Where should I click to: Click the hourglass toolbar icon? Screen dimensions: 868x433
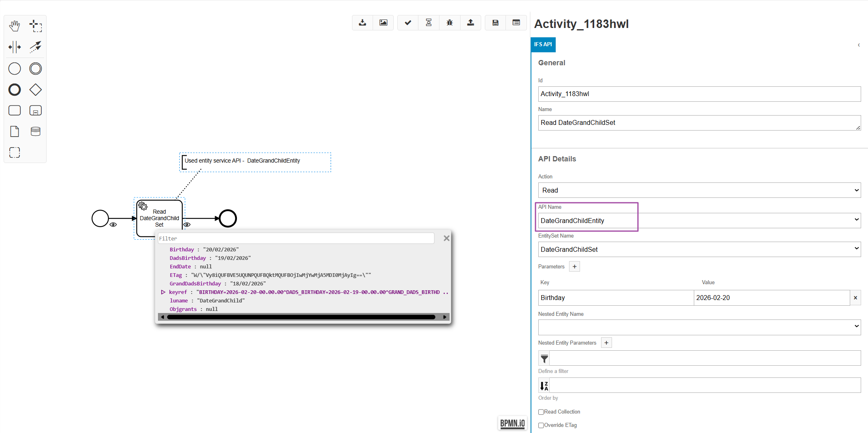click(x=429, y=23)
